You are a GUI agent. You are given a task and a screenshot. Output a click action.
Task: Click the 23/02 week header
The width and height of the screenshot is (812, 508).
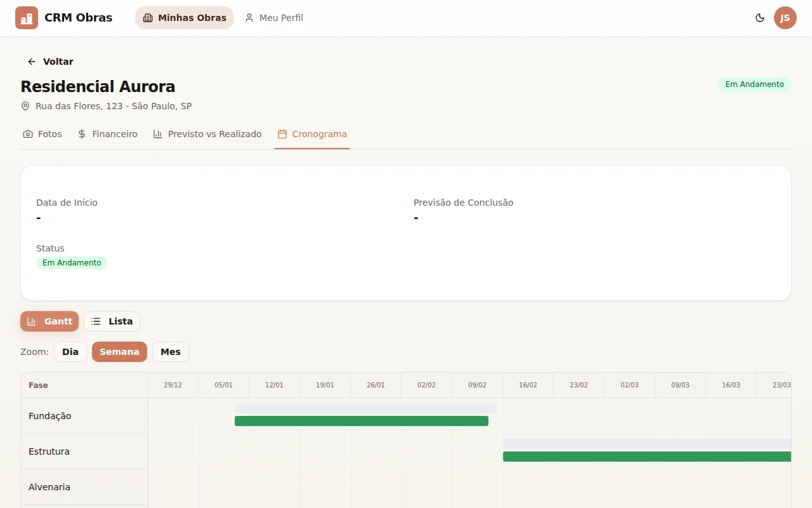point(579,385)
